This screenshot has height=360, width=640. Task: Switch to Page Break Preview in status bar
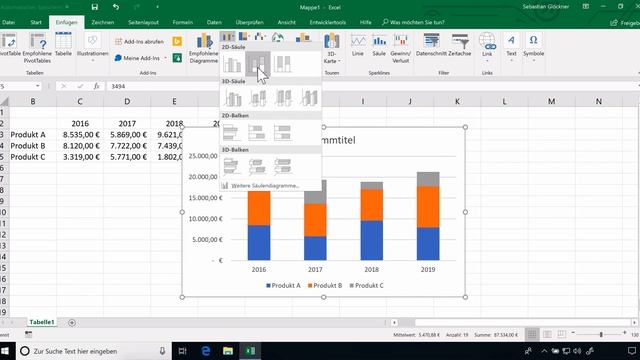click(562, 335)
